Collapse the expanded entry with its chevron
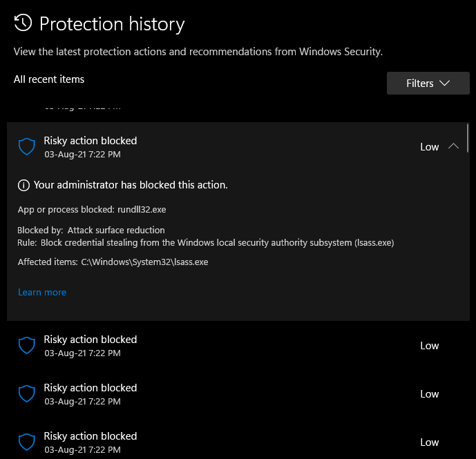This screenshot has width=476, height=459. tap(453, 146)
